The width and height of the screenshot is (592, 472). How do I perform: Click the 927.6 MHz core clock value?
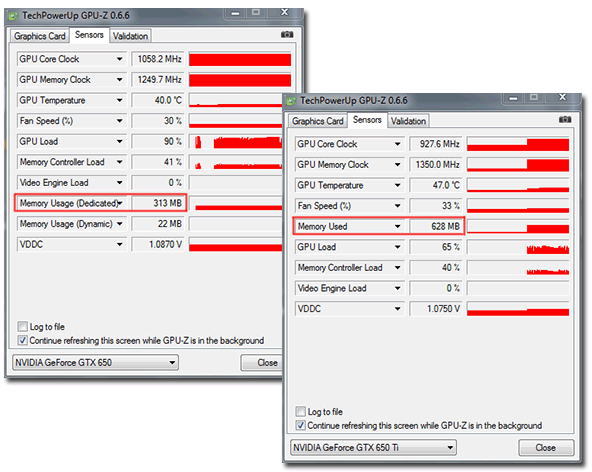point(436,144)
